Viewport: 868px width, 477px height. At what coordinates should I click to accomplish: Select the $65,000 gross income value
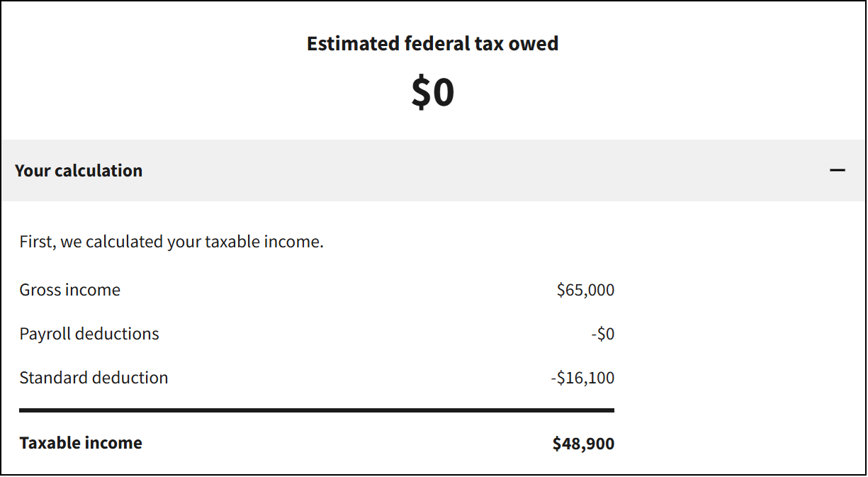[x=586, y=289]
